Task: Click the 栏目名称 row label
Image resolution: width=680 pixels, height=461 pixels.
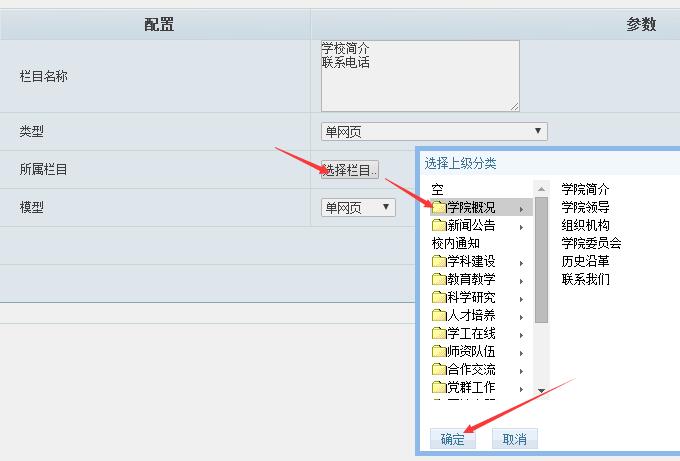Action: point(43,76)
